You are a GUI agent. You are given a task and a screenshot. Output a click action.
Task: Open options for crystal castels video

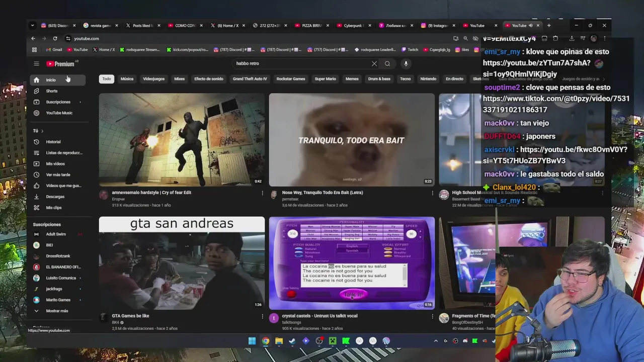tap(432, 316)
